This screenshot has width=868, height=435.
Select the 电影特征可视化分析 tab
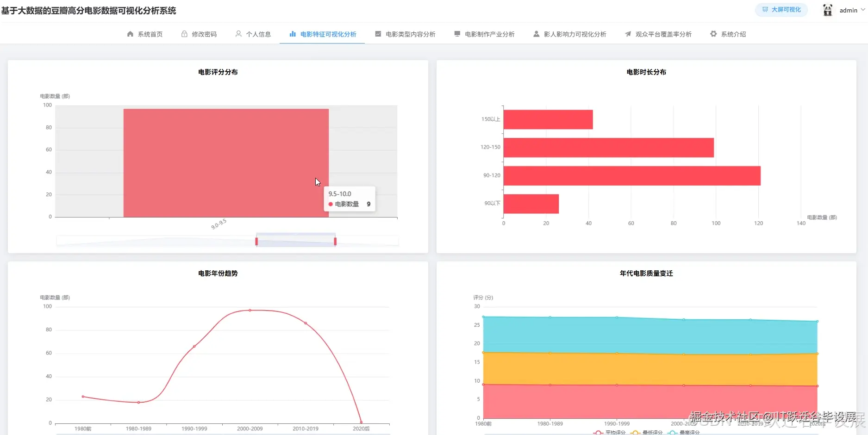[x=323, y=34]
